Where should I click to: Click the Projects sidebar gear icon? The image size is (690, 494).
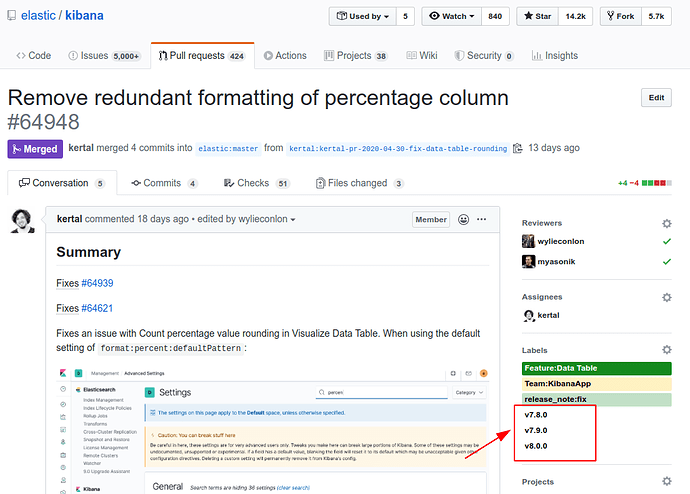pyautogui.click(x=667, y=481)
